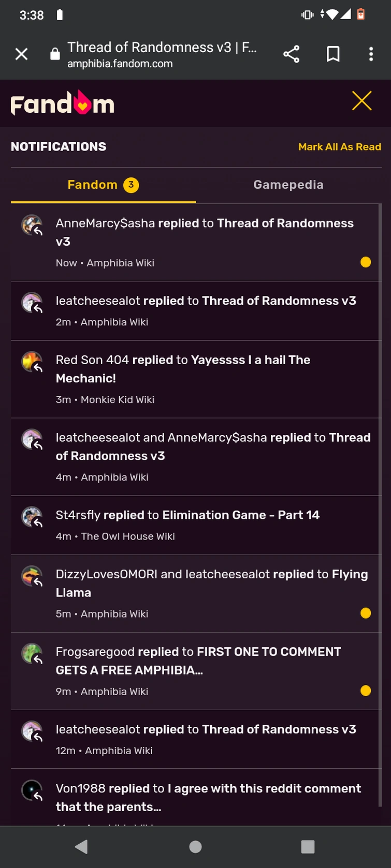391x868 pixels.
Task: Close the notifications panel with yellow X
Action: point(361,101)
